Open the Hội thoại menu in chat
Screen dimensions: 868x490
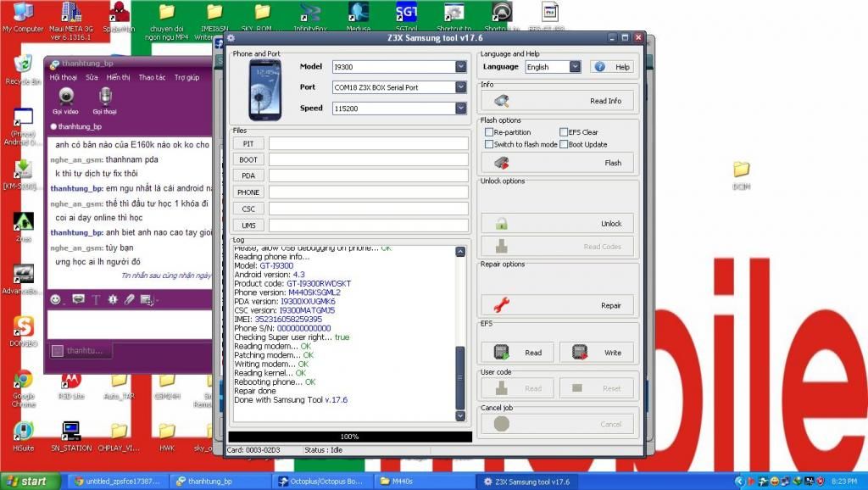(63, 77)
